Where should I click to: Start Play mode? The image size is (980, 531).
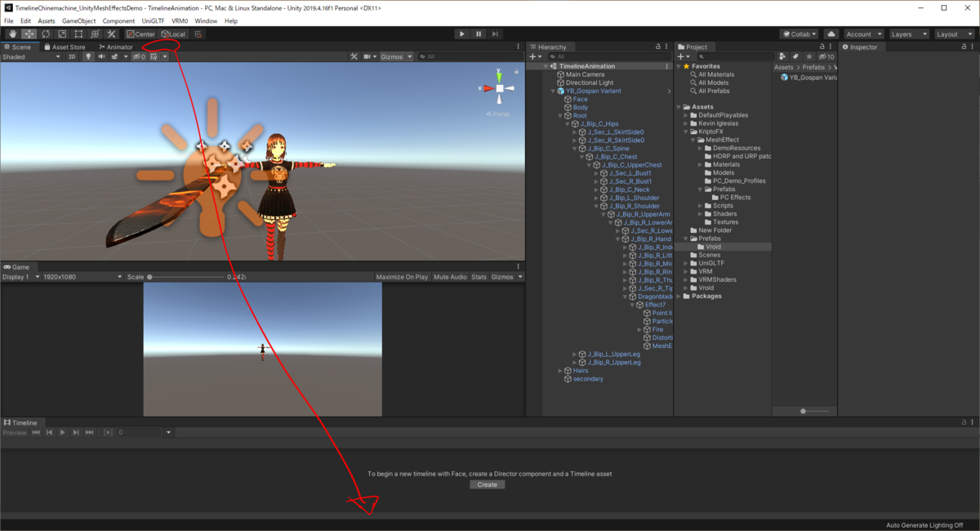[x=462, y=34]
